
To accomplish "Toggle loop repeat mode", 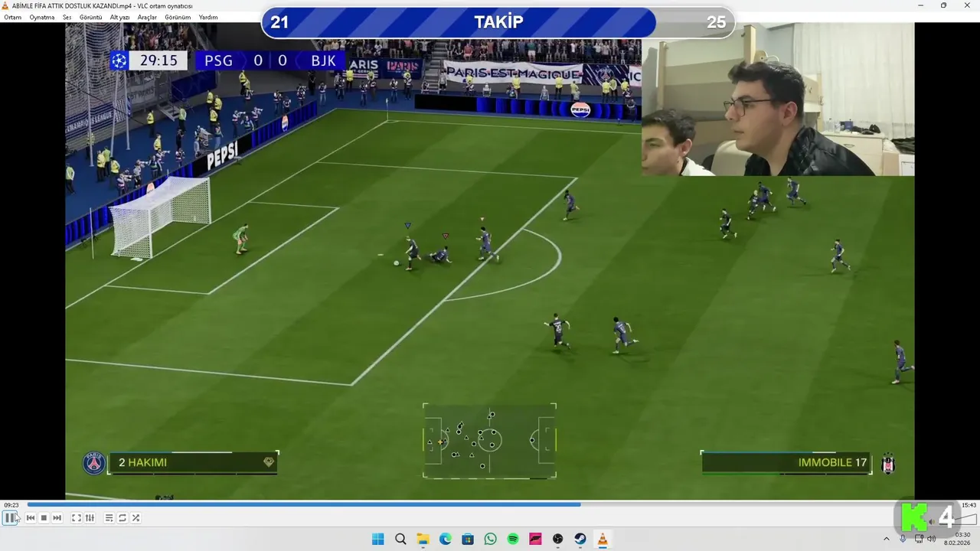I will pyautogui.click(x=122, y=518).
